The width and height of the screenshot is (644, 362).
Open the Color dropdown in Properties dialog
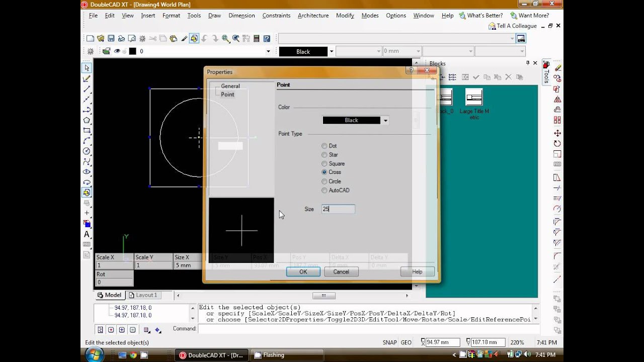[x=385, y=121]
